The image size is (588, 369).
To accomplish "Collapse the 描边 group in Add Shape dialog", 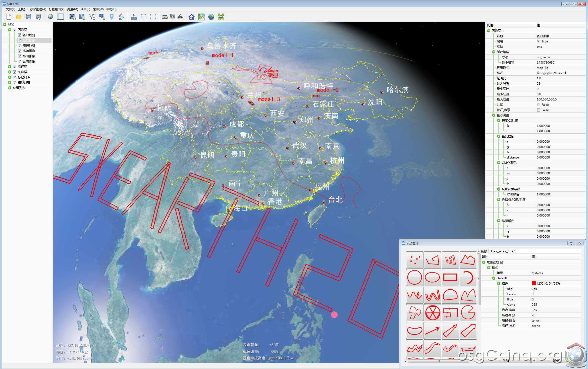I will click(x=499, y=283).
